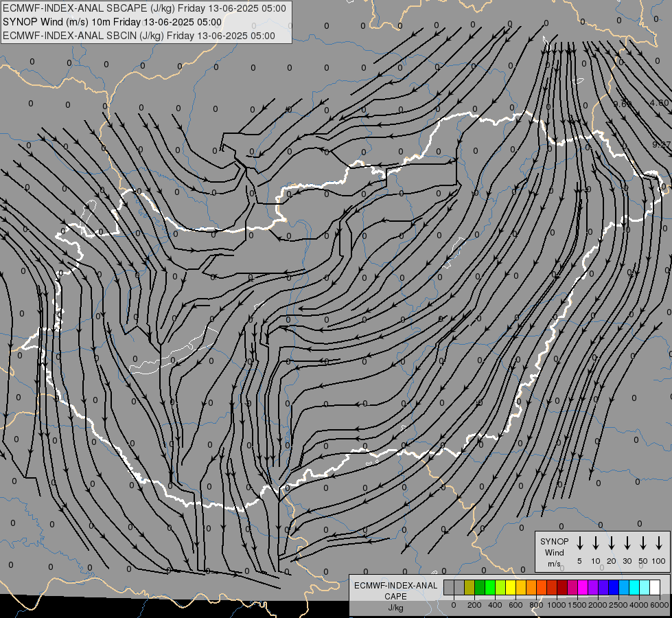Click the 6000 tick label on CAPE scale
The image size is (672, 618).
pos(660,605)
